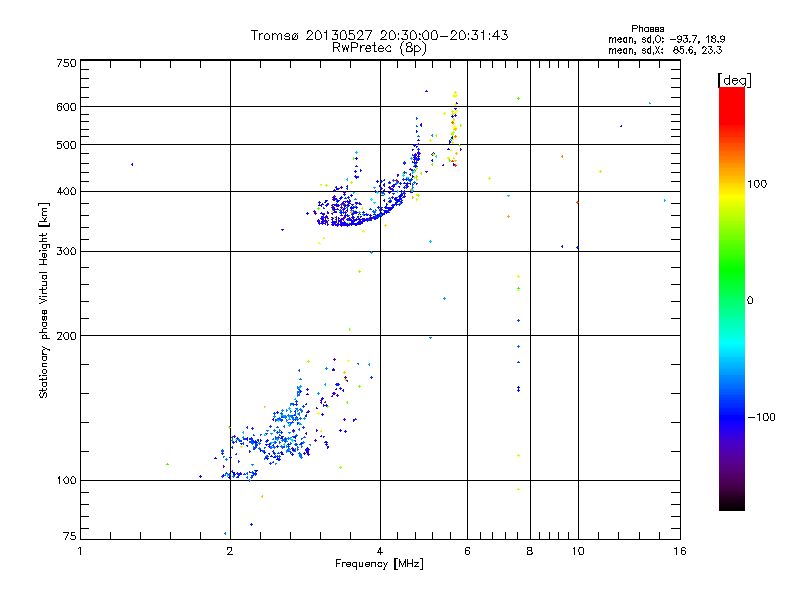Click the x-axis tick label '4'

tap(380, 551)
